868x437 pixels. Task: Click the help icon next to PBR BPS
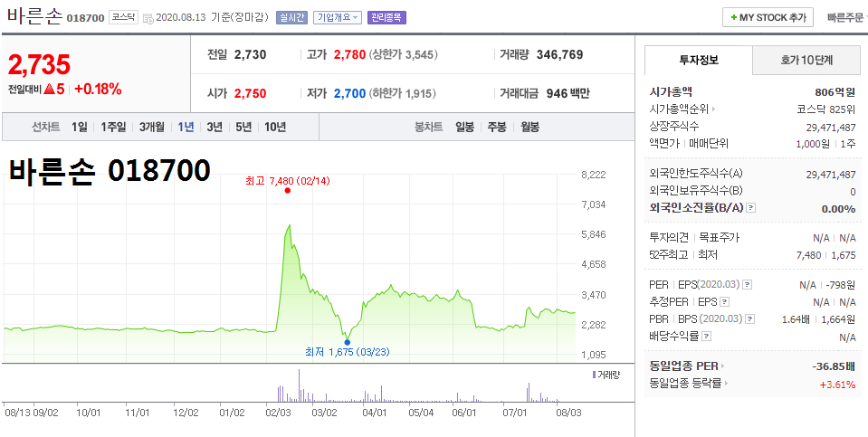(x=750, y=319)
